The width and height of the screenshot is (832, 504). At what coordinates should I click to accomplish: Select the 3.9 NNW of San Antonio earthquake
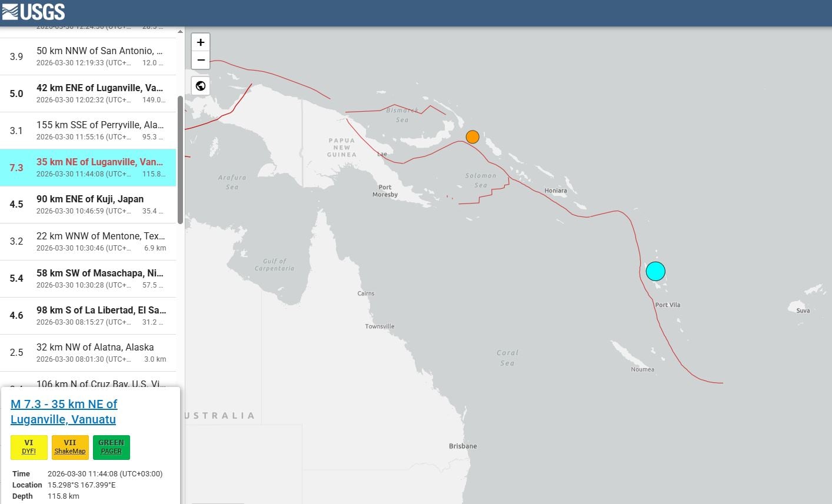pos(88,56)
